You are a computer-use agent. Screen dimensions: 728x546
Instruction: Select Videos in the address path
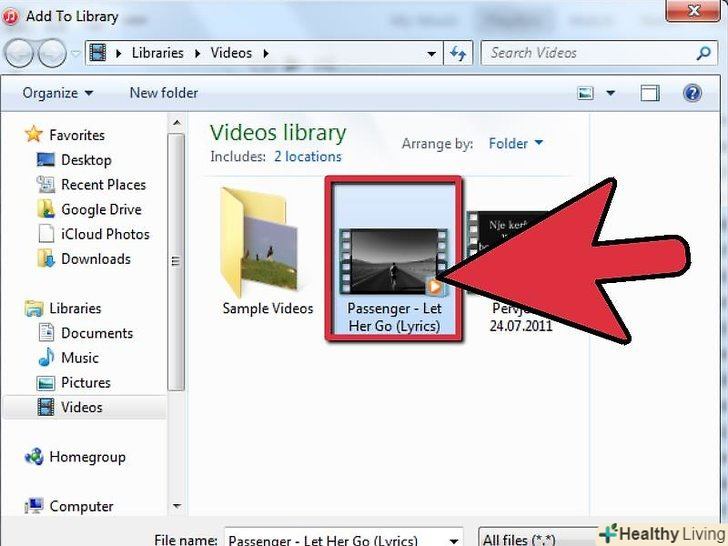click(231, 53)
